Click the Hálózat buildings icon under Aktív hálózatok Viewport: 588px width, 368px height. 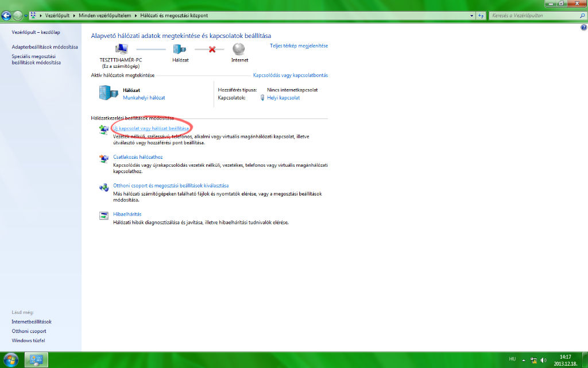(x=106, y=92)
